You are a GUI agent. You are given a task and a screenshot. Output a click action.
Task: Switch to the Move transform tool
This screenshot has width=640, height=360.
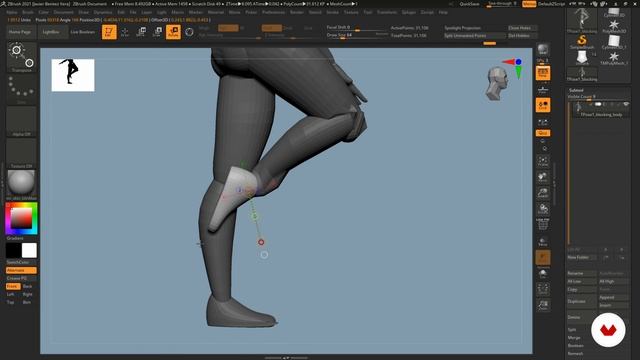click(141, 32)
